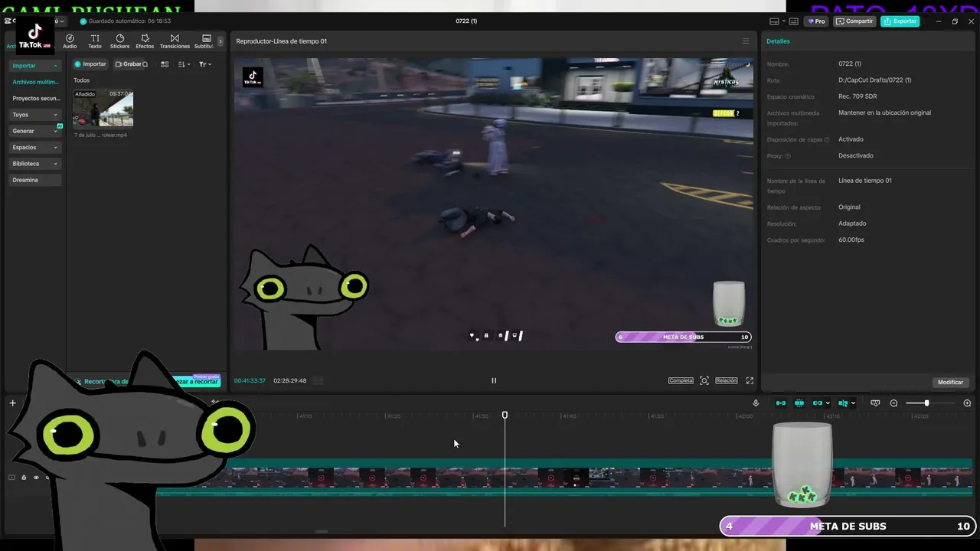Open the media filter dropdown
Image resolution: width=980 pixels, height=551 pixels.
point(204,64)
